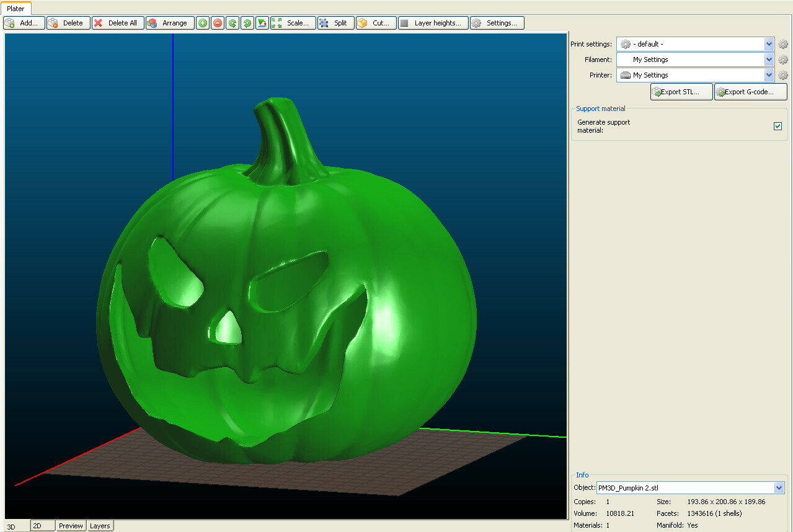Switch to the Layers view tab
The width and height of the screenshot is (793, 532).
tap(100, 526)
